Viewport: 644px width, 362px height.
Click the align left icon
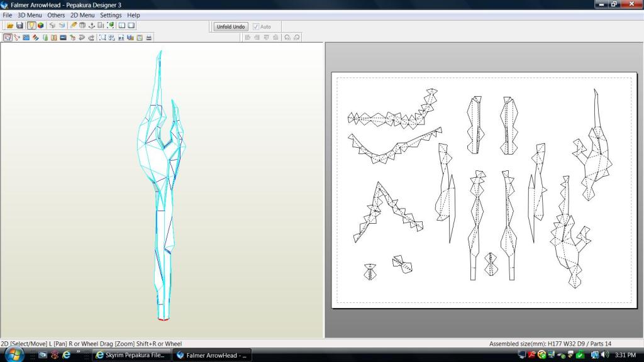point(248,37)
